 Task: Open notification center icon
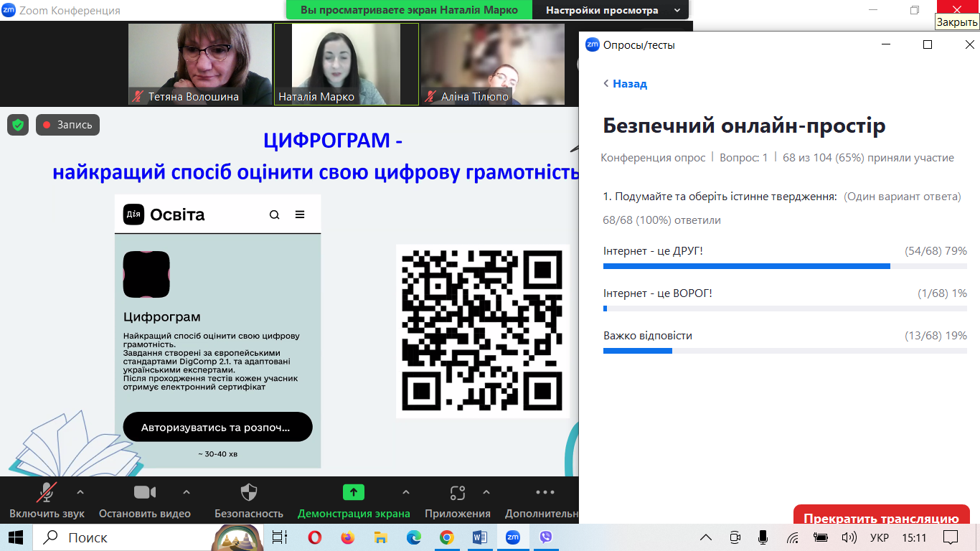click(951, 537)
